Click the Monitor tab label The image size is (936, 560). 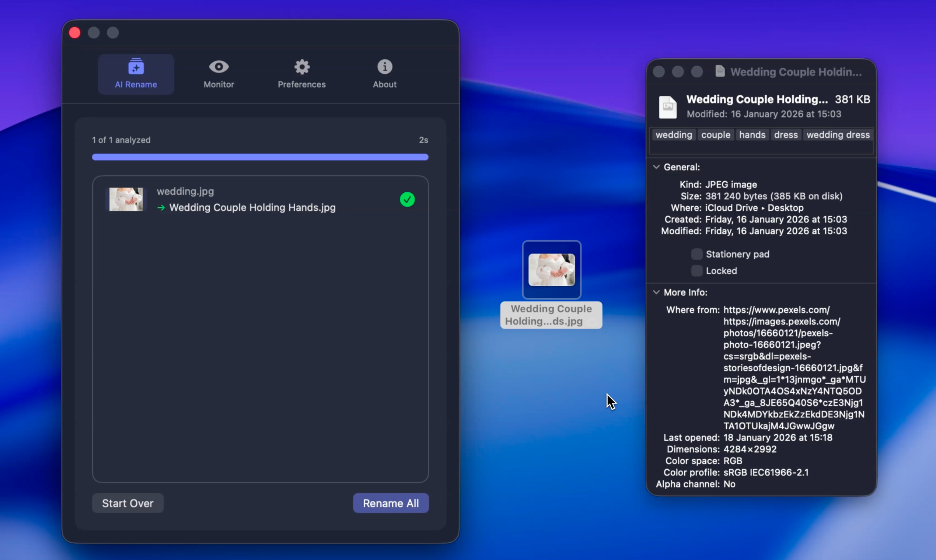[219, 84]
